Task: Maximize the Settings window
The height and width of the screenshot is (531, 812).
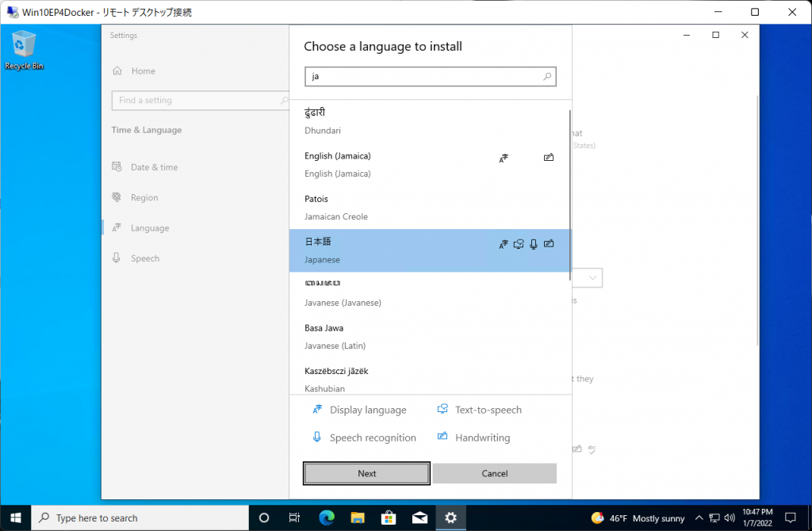Action: (x=716, y=35)
